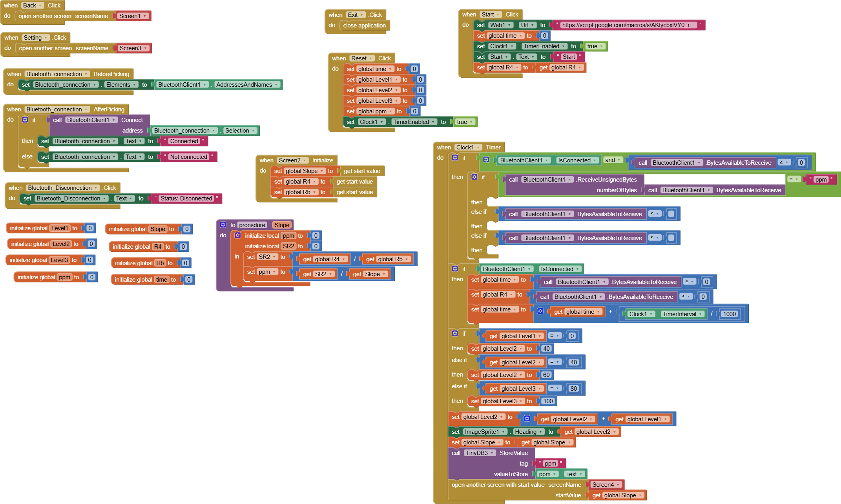Click gear on Level2 plus Level1 addition block
The width and height of the screenshot is (841, 504).
[527, 419]
